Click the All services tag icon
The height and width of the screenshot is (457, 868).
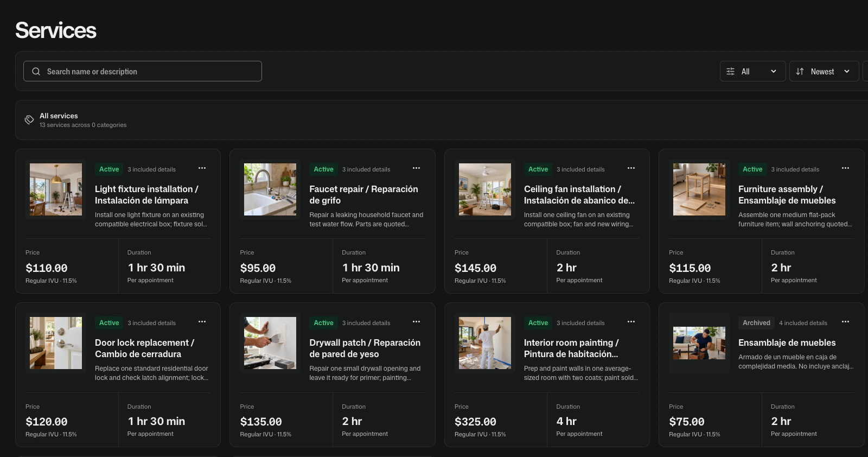click(29, 120)
